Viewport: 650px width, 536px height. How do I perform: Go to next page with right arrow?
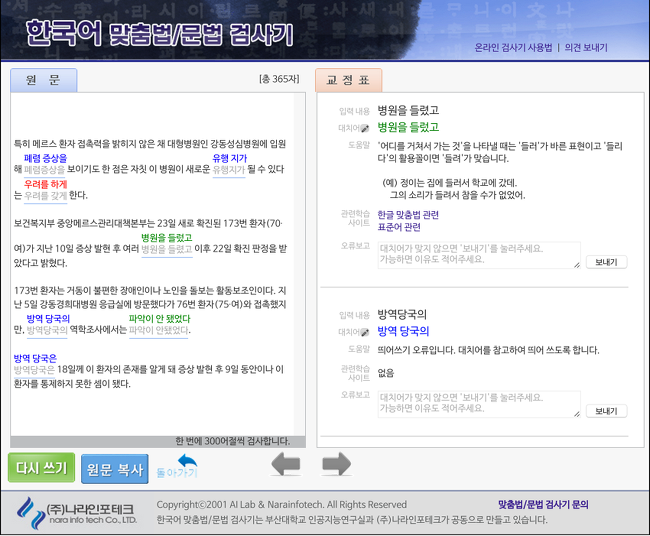point(336,464)
